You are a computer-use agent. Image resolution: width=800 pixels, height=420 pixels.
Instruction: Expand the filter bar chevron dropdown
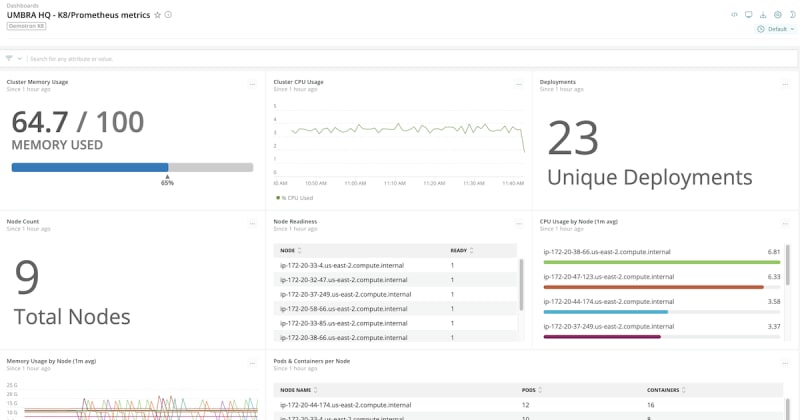pyautogui.click(x=20, y=59)
